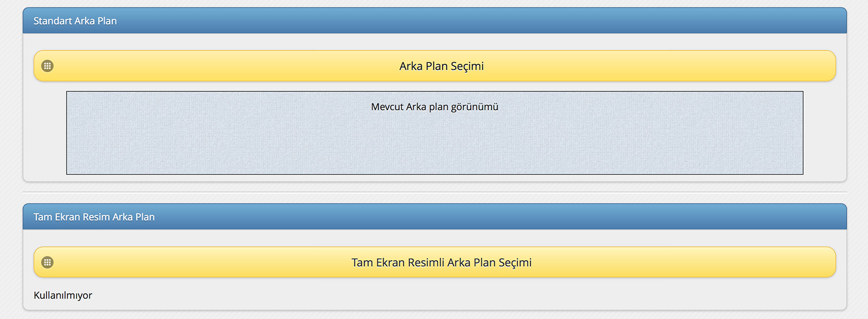Toggle the background selection list via its grid icon
Screen dimensions: 868x319
tap(48, 66)
